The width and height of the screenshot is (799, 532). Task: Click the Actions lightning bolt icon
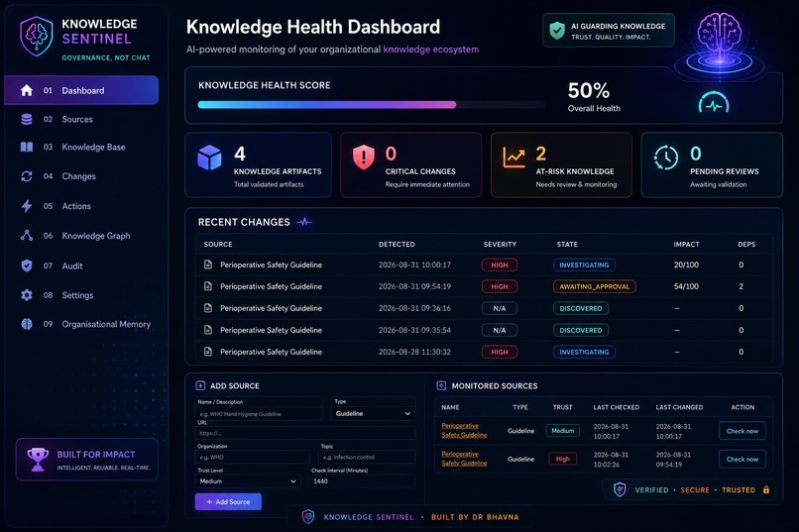pos(27,206)
